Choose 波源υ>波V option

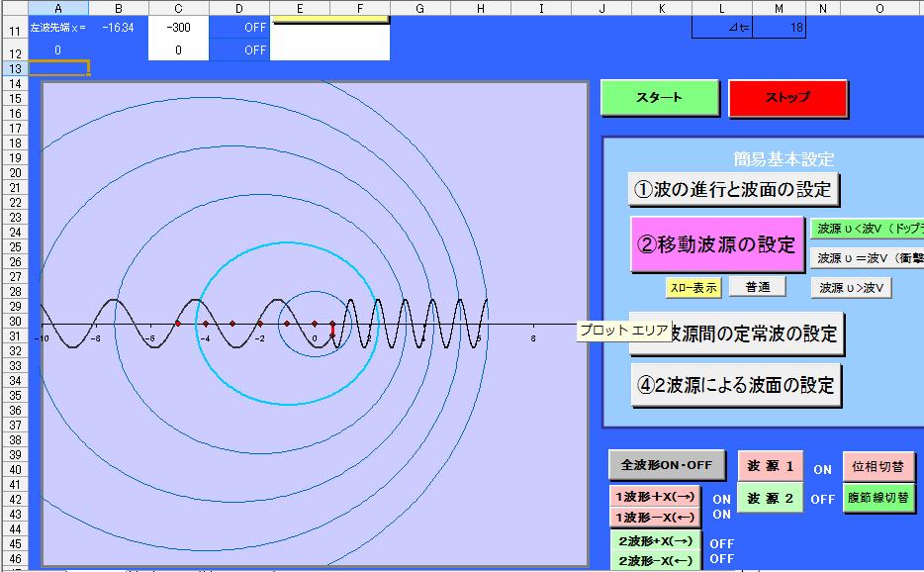coord(851,288)
